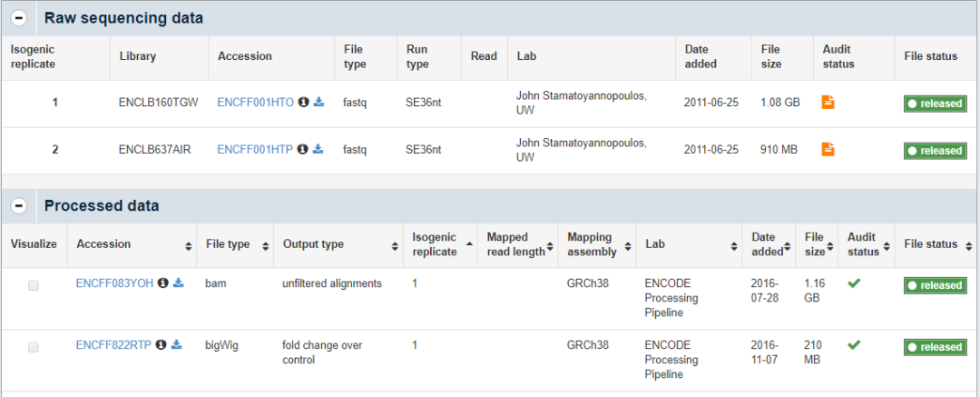The image size is (980, 397).
Task: Open info icon for ENCFF001HTP
Action: click(x=302, y=150)
